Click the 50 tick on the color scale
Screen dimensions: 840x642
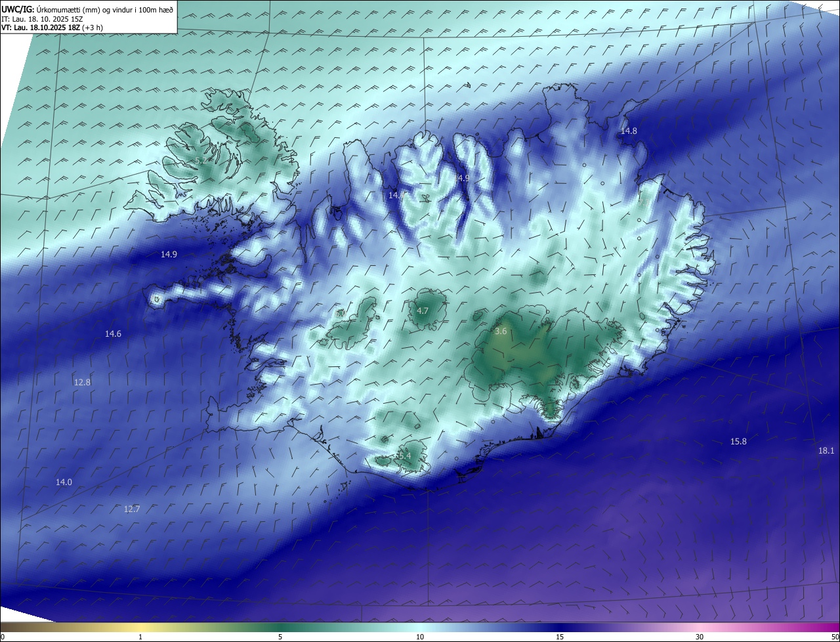pos(835,637)
